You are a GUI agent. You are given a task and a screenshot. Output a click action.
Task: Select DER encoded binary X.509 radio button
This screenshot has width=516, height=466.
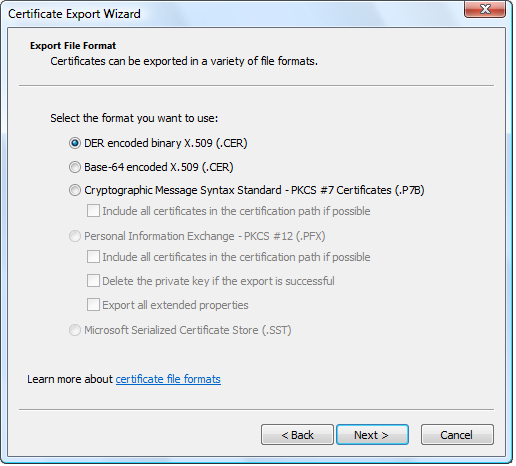pos(75,143)
